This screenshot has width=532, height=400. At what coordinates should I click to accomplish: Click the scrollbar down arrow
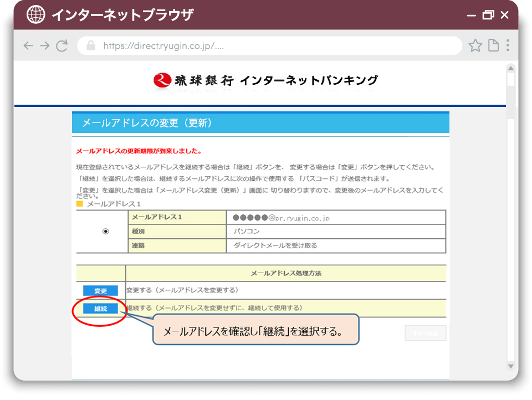[510, 366]
